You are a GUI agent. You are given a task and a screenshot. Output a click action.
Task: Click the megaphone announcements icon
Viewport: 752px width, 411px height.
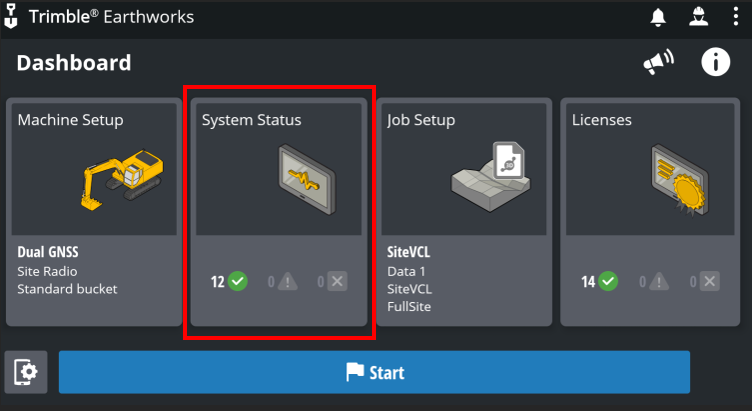tap(658, 62)
